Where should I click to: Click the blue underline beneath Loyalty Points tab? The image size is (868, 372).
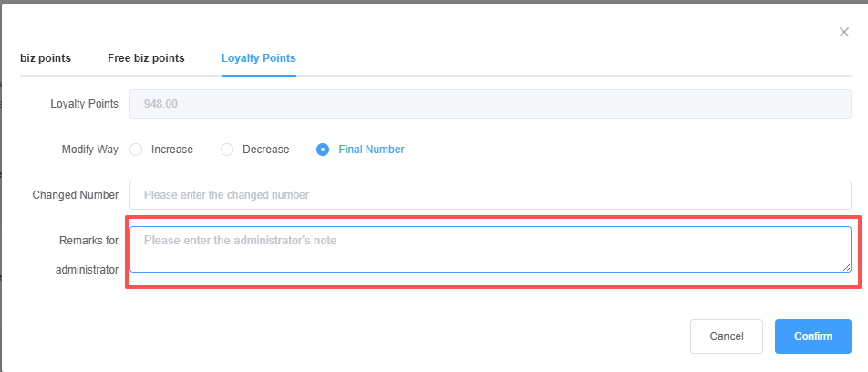click(258, 76)
